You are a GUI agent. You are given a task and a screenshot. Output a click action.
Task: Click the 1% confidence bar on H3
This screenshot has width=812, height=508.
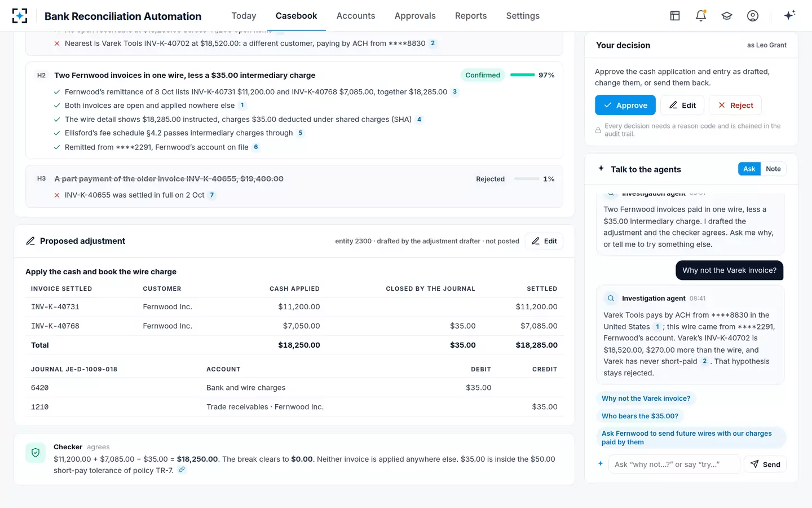pos(527,179)
